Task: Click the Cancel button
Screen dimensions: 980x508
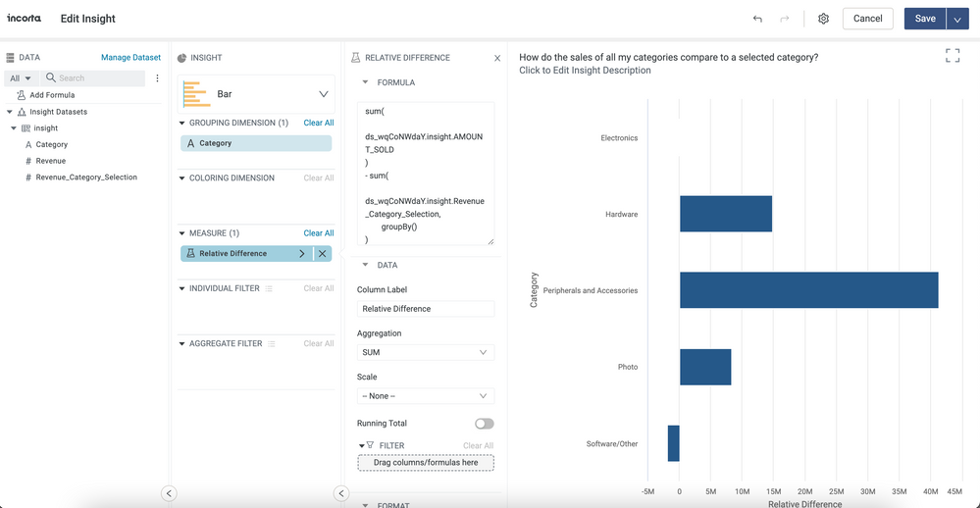Action: (x=867, y=19)
